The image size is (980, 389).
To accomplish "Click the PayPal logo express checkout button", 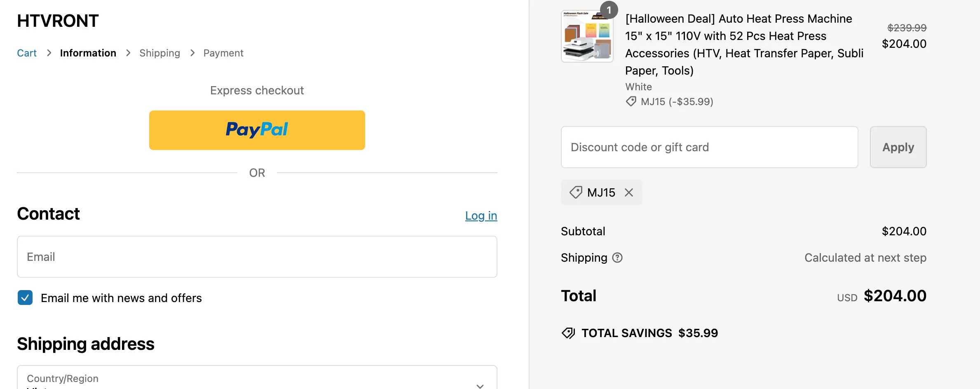I will (x=257, y=130).
